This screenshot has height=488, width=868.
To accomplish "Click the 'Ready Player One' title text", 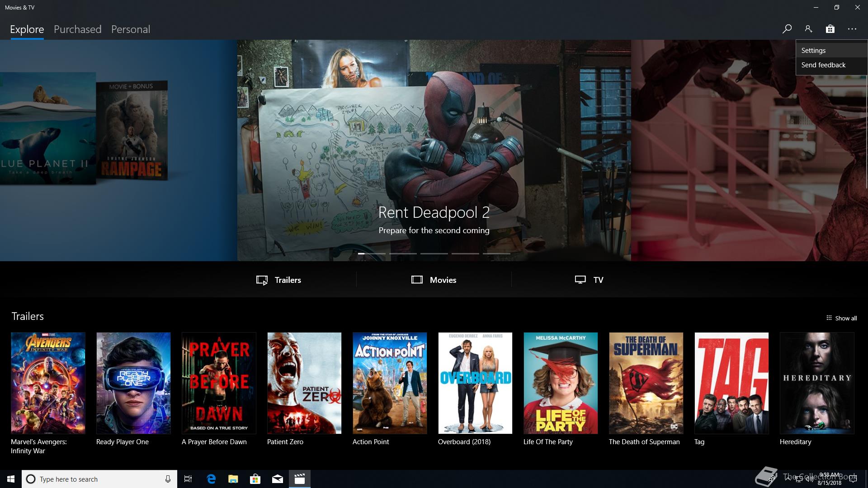I will [123, 442].
